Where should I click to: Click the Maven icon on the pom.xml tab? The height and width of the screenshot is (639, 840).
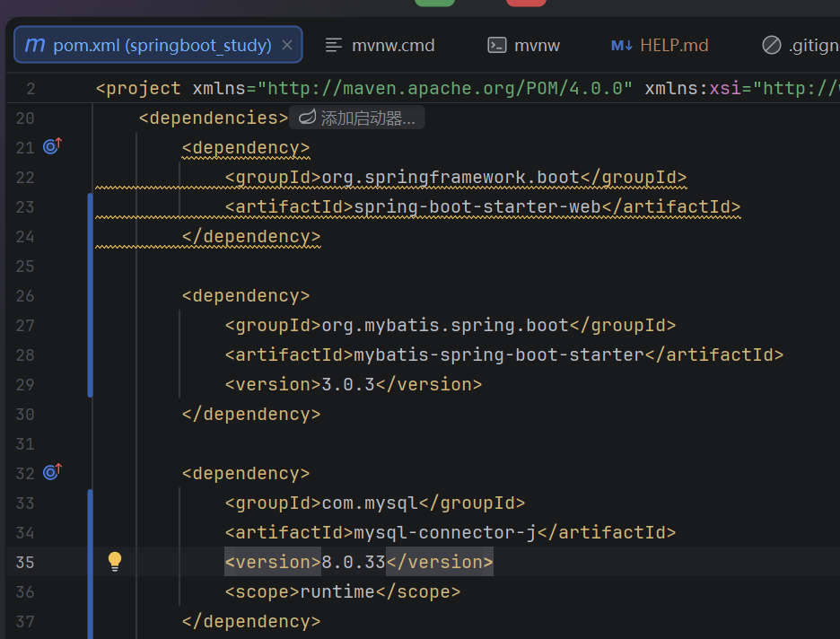pos(35,45)
